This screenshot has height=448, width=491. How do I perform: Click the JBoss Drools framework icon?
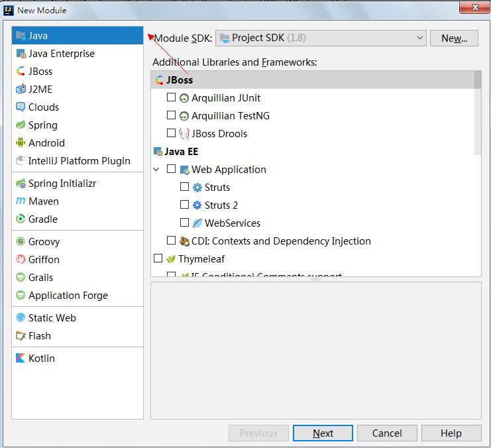click(184, 134)
